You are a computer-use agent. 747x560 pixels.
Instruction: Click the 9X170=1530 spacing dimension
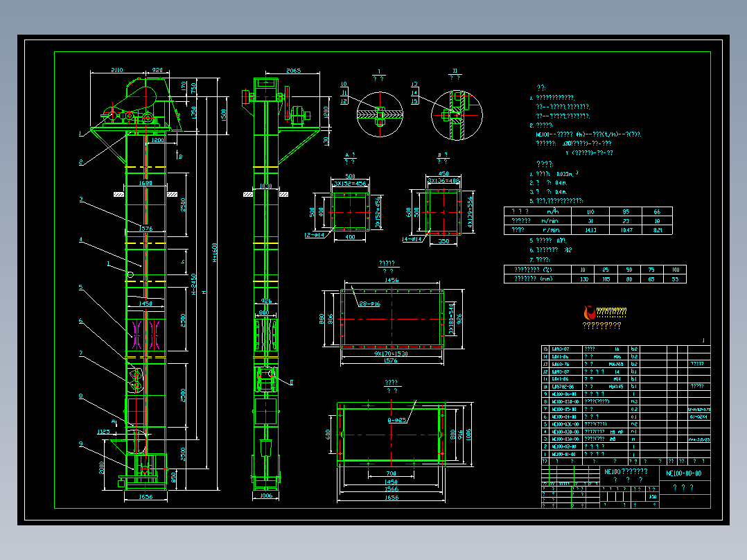(391, 353)
